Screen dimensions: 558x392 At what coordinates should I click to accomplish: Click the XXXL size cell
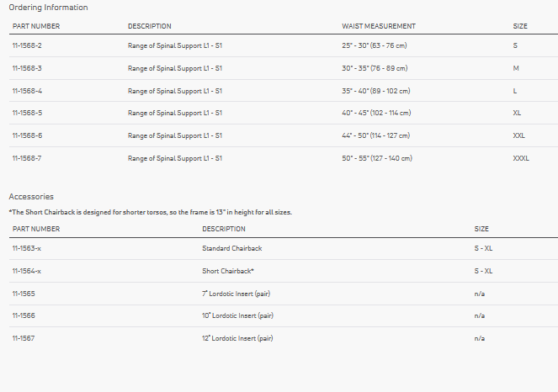point(521,158)
